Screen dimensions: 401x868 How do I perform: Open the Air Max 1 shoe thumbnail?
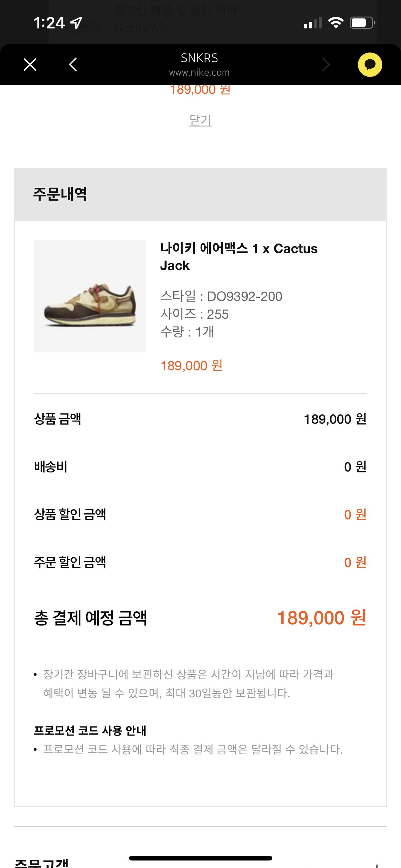click(x=90, y=296)
